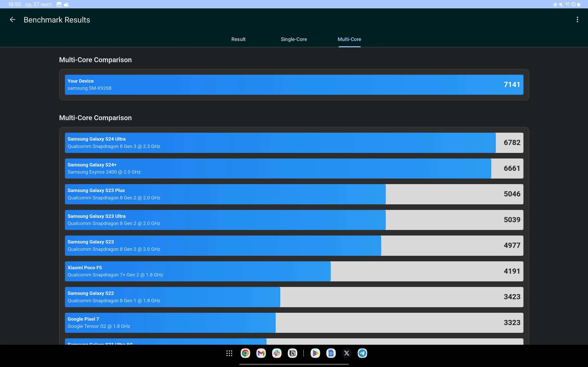588x367 pixels.
Task: Tap the battery status icon
Action: [579, 4]
